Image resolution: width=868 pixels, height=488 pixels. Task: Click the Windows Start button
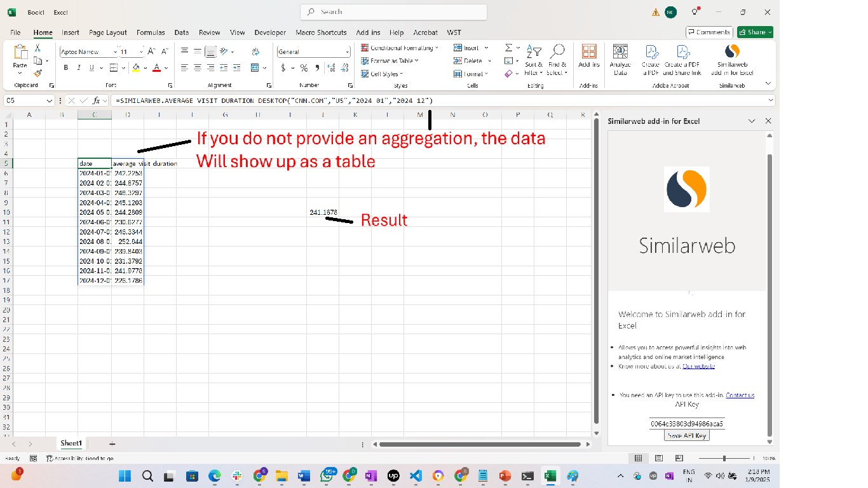[125, 476]
